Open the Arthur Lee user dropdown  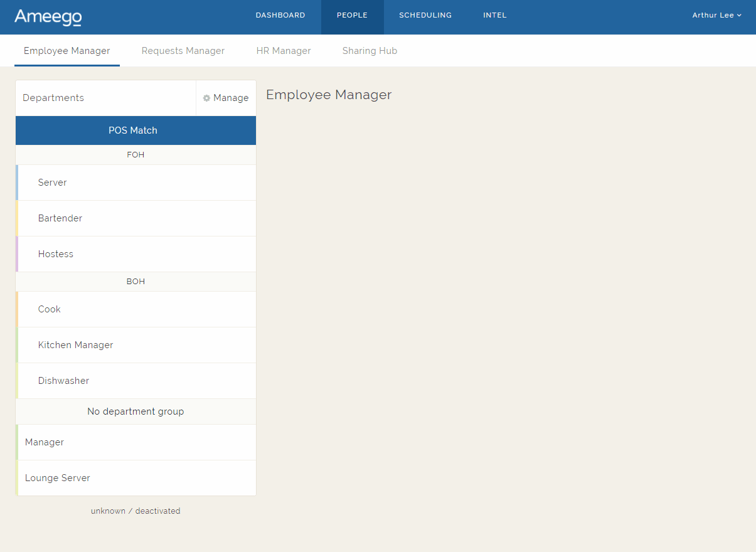pos(716,16)
